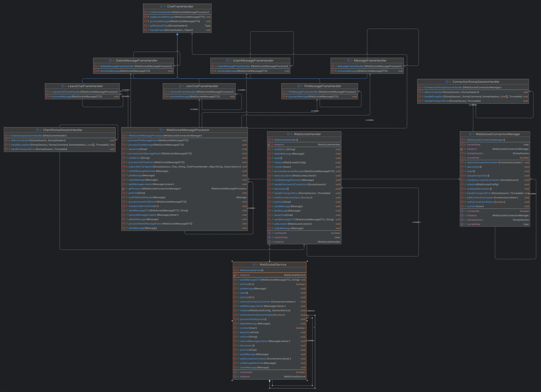Click the method icon next to afterConnected in ConnectionStompSessionHandler
This screenshot has width=541, height=392.
420,92
